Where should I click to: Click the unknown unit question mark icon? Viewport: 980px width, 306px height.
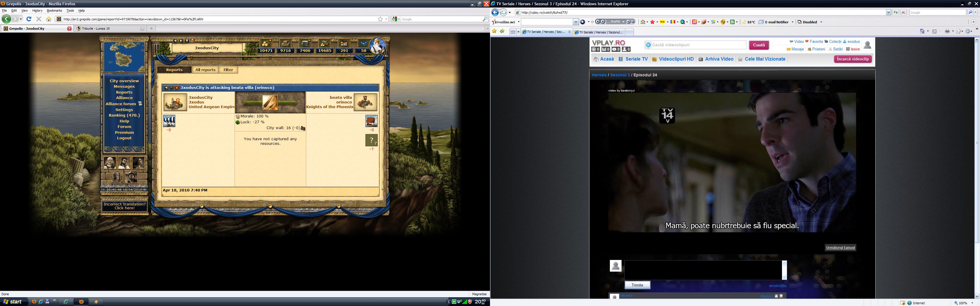coord(371,140)
